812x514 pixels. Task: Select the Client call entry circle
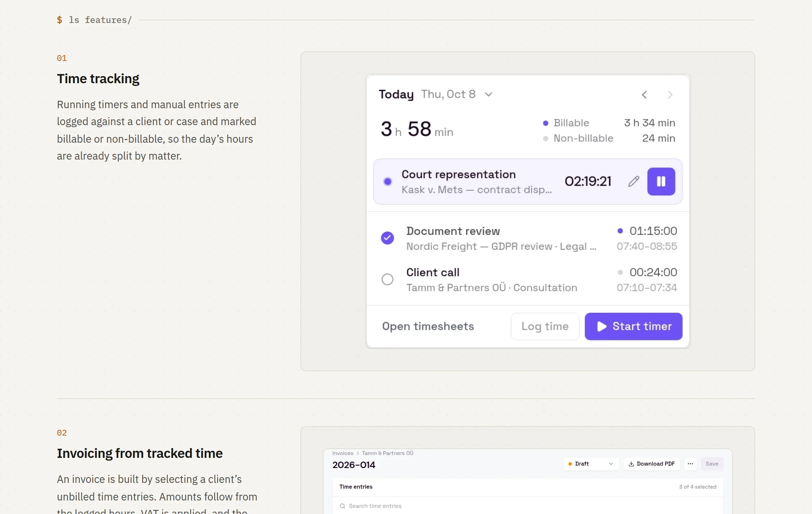click(x=387, y=279)
